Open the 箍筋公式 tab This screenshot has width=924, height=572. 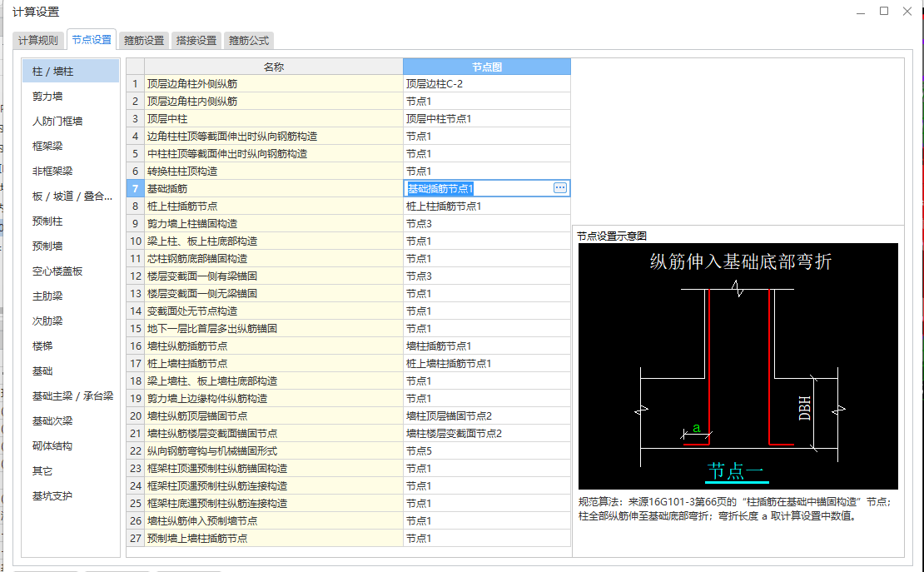click(x=249, y=40)
